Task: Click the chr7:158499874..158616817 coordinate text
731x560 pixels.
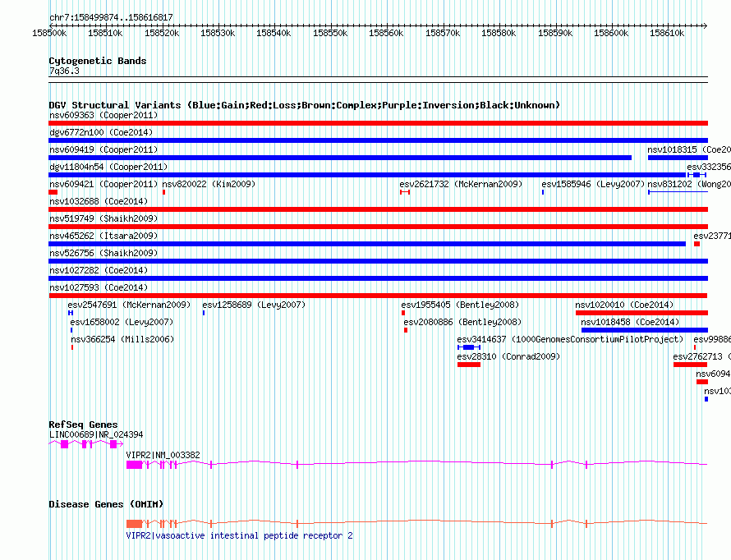Action: coord(111,17)
